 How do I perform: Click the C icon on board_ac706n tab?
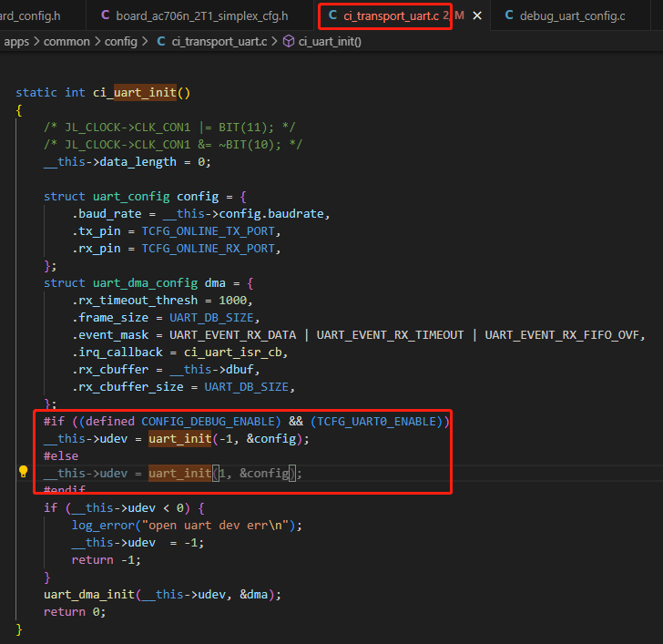[x=106, y=15]
